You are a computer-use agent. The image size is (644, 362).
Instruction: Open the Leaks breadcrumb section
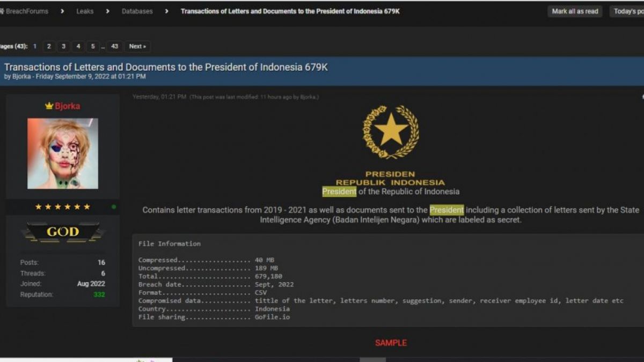click(85, 11)
